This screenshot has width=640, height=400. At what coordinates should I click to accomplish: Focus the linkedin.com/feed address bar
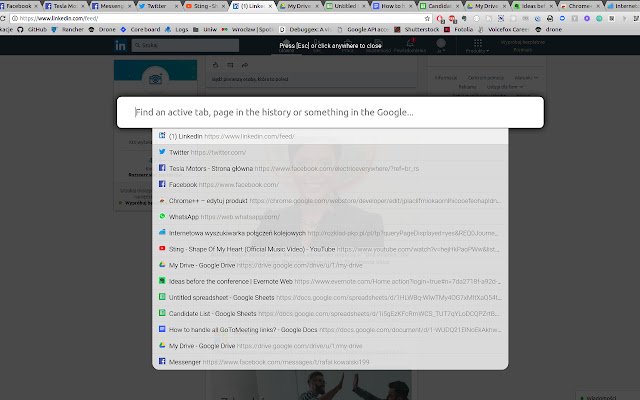pos(220,18)
